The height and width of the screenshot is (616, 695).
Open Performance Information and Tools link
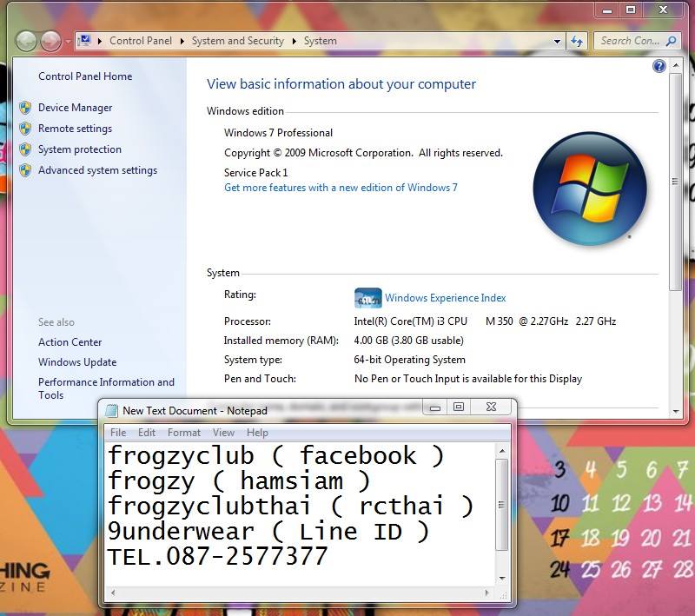106,388
